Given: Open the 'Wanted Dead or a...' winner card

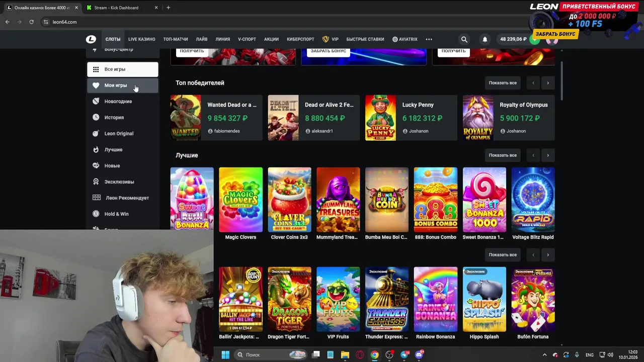Looking at the screenshot, I should [x=216, y=118].
